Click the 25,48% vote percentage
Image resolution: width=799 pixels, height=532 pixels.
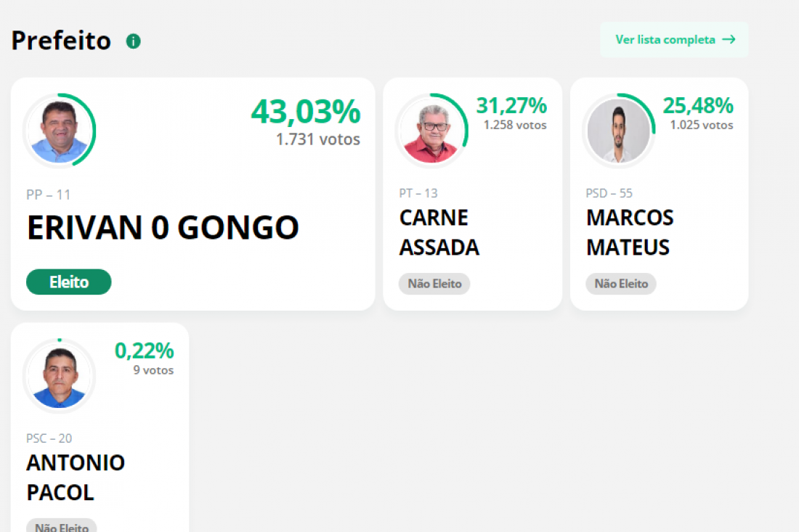(x=698, y=106)
